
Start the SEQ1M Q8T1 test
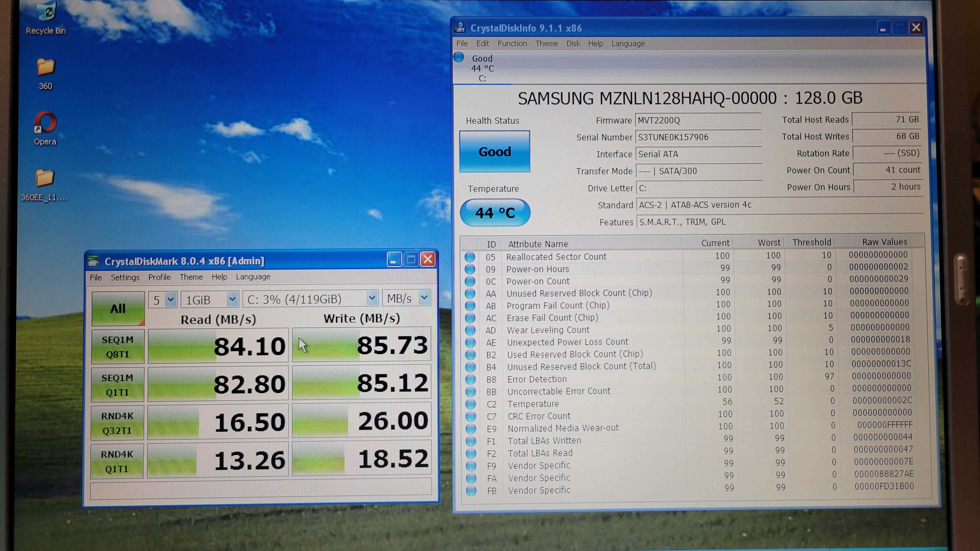click(x=118, y=347)
